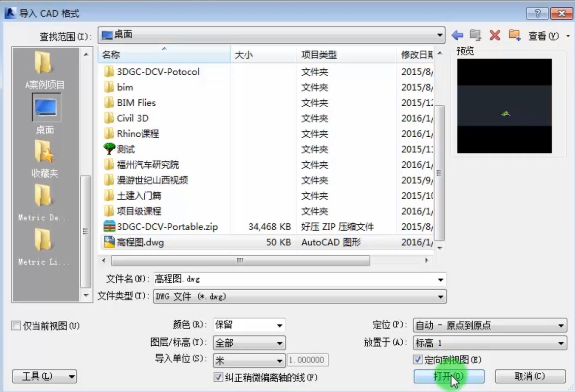
Task: Click the 取消 cancel button
Action: (x=530, y=376)
